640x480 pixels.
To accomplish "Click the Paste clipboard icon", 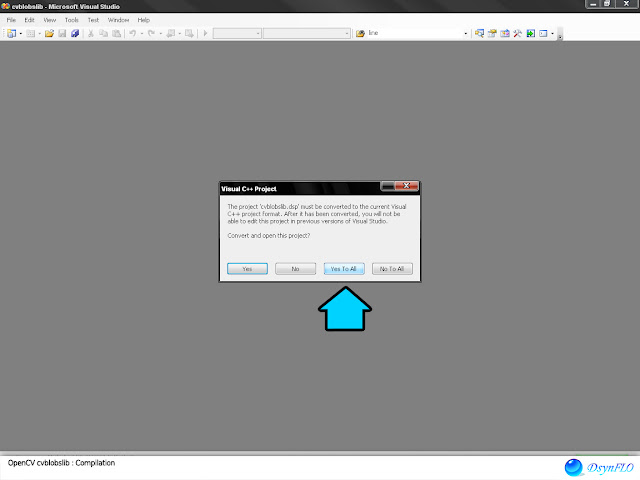I will coord(117,33).
